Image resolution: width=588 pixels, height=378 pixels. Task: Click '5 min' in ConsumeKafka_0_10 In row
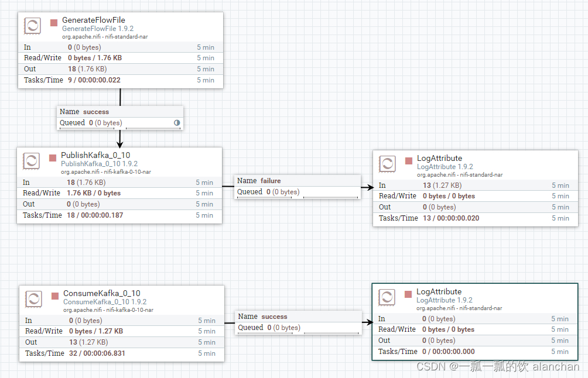coord(207,321)
